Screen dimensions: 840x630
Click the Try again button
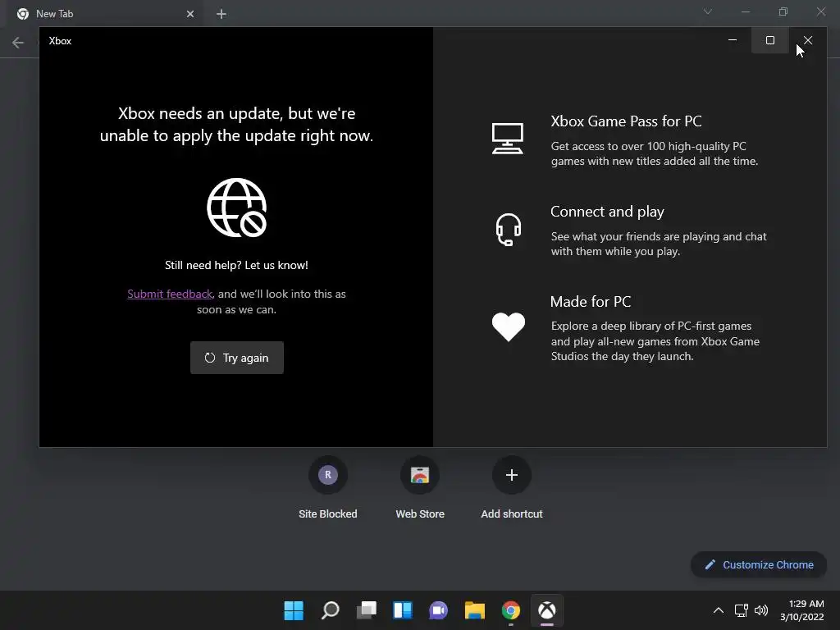(237, 358)
